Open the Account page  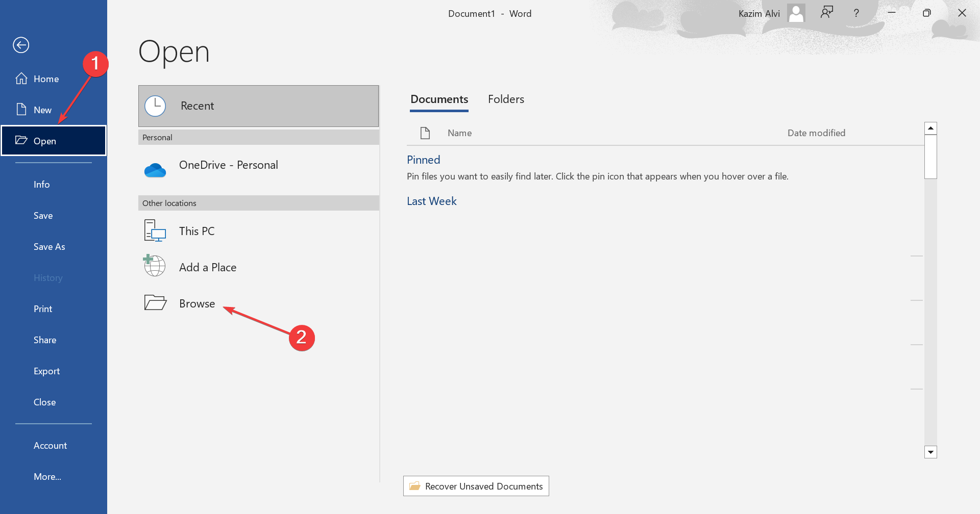[53, 445]
